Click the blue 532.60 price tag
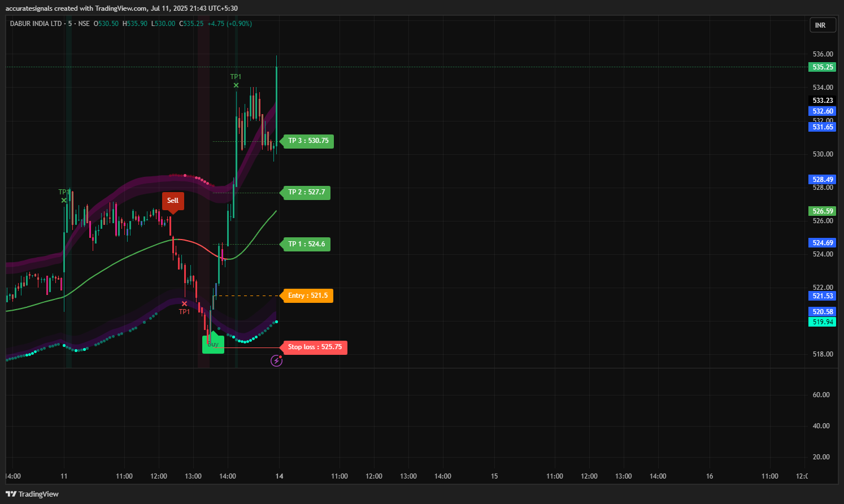Image resolution: width=844 pixels, height=504 pixels. pyautogui.click(x=822, y=111)
